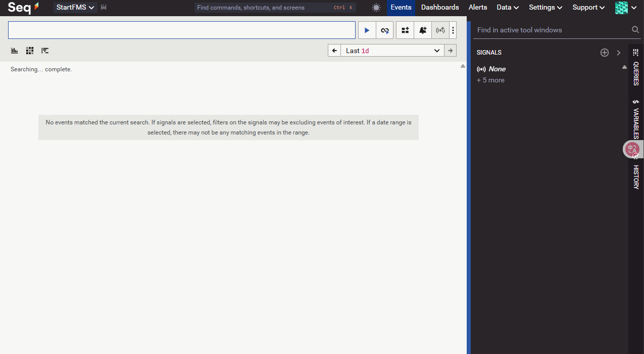
Task: Expand the Support menu
Action: [588, 8]
